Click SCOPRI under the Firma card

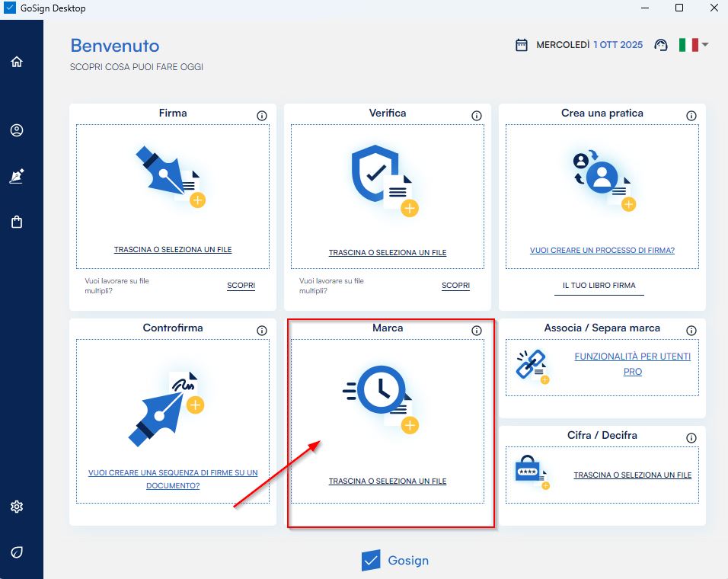pyautogui.click(x=241, y=286)
